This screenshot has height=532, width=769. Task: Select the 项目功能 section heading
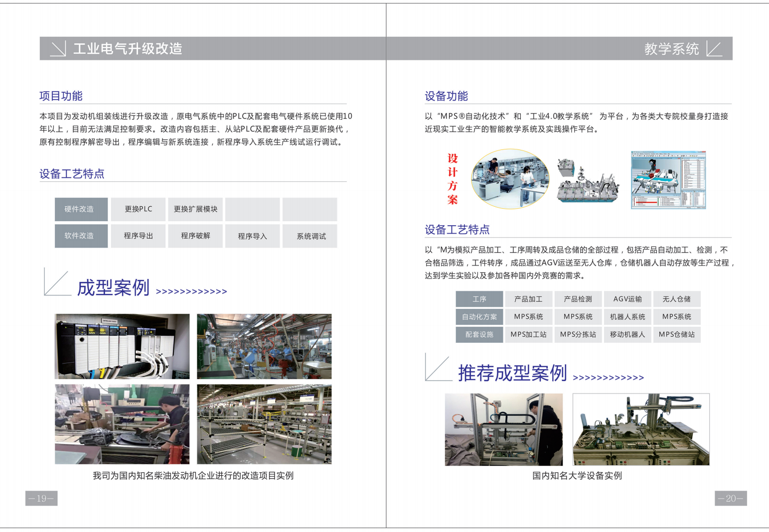(61, 96)
